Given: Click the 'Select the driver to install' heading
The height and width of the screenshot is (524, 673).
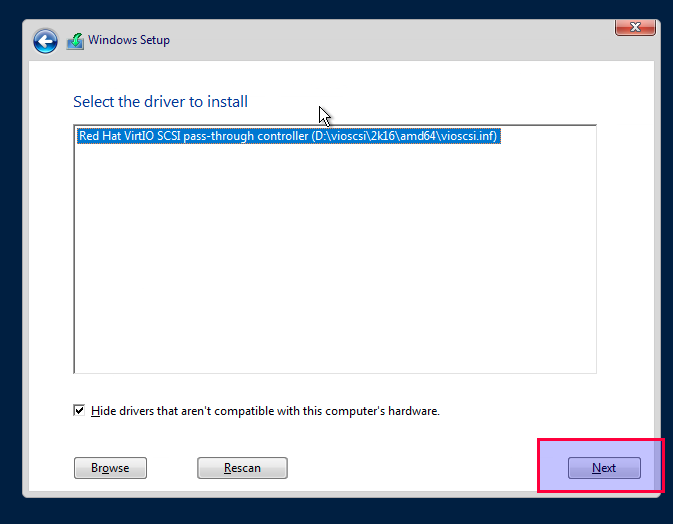Looking at the screenshot, I should pyautogui.click(x=161, y=102).
